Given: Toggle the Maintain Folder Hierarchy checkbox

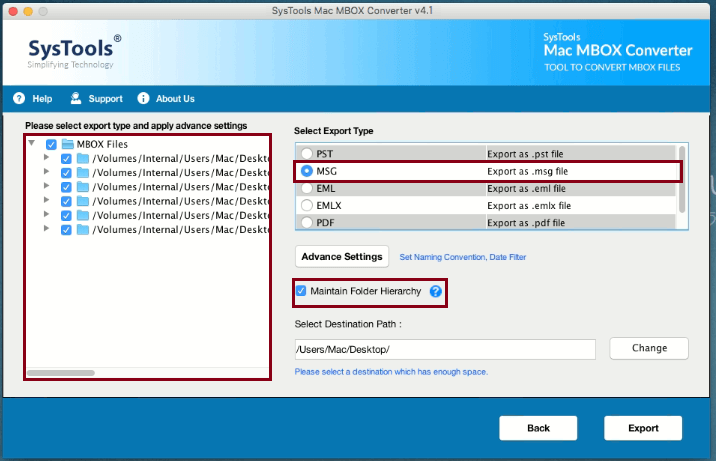Looking at the screenshot, I should [301, 291].
